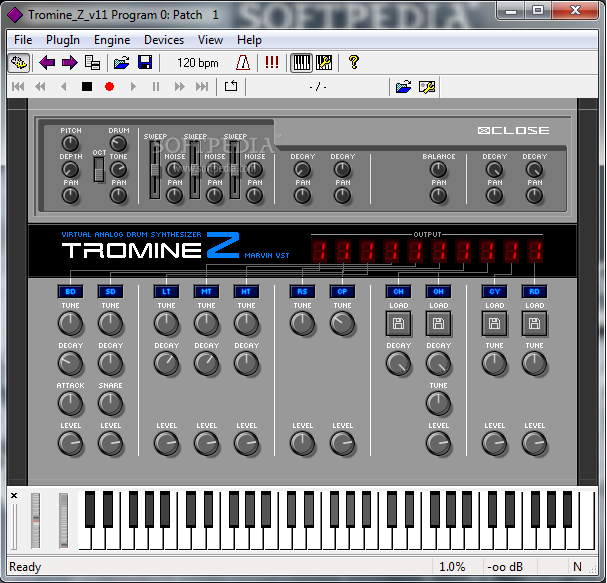
Task: Click the red panic exclamation marks icon
Action: [x=272, y=62]
